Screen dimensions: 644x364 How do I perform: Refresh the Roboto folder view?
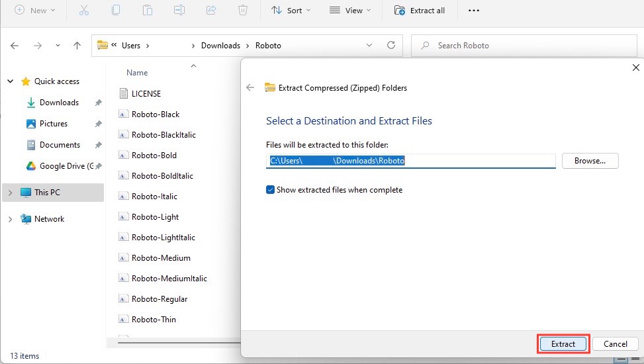(391, 45)
